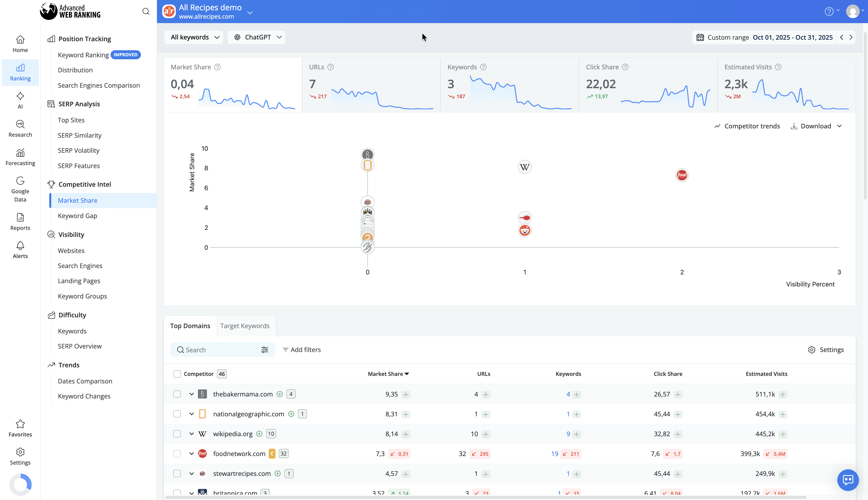The width and height of the screenshot is (868, 500).
Task: Click the search magnifier beside logo
Action: tap(146, 12)
